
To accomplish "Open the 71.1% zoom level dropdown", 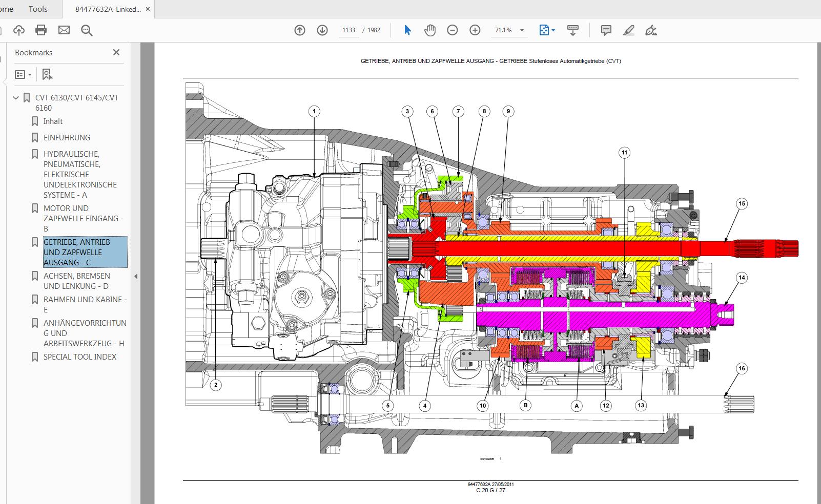I will pos(522,31).
